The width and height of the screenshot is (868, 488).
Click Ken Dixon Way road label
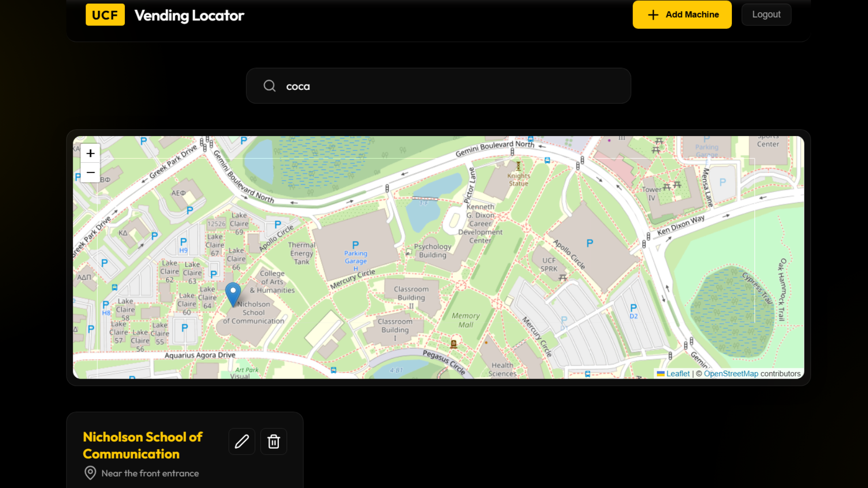[681, 225]
